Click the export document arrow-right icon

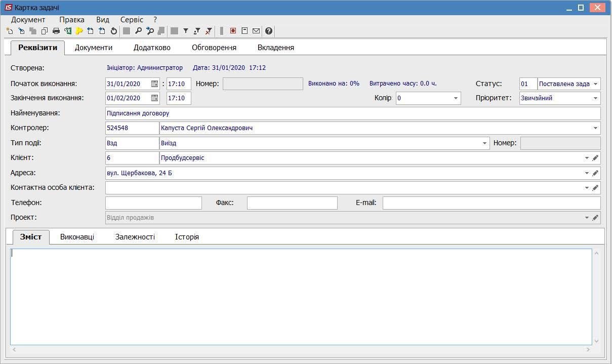102,31
